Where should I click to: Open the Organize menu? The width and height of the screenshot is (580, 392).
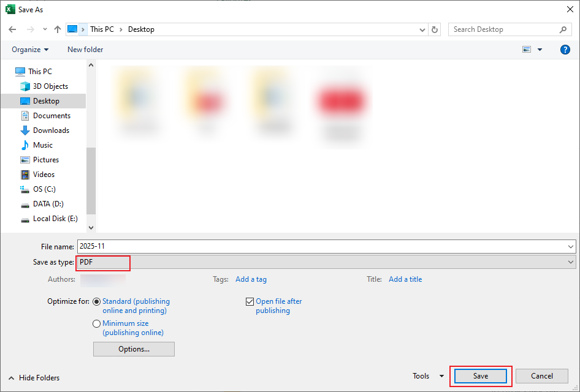point(29,49)
